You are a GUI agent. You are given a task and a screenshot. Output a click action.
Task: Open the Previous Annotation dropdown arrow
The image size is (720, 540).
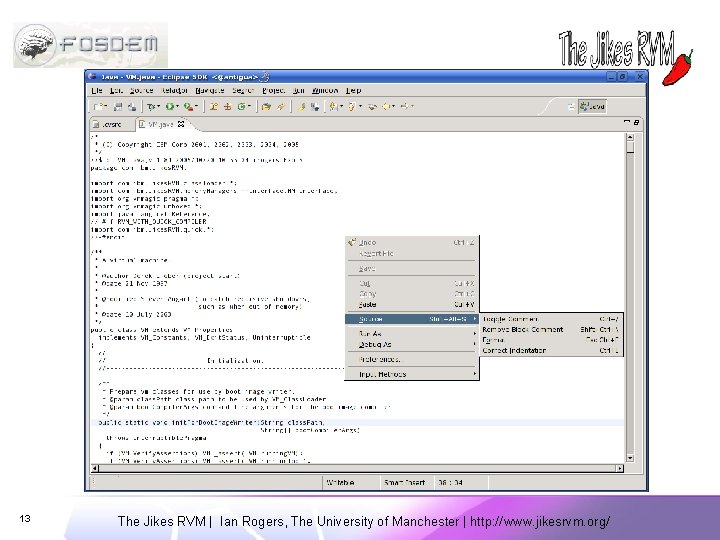[360, 107]
